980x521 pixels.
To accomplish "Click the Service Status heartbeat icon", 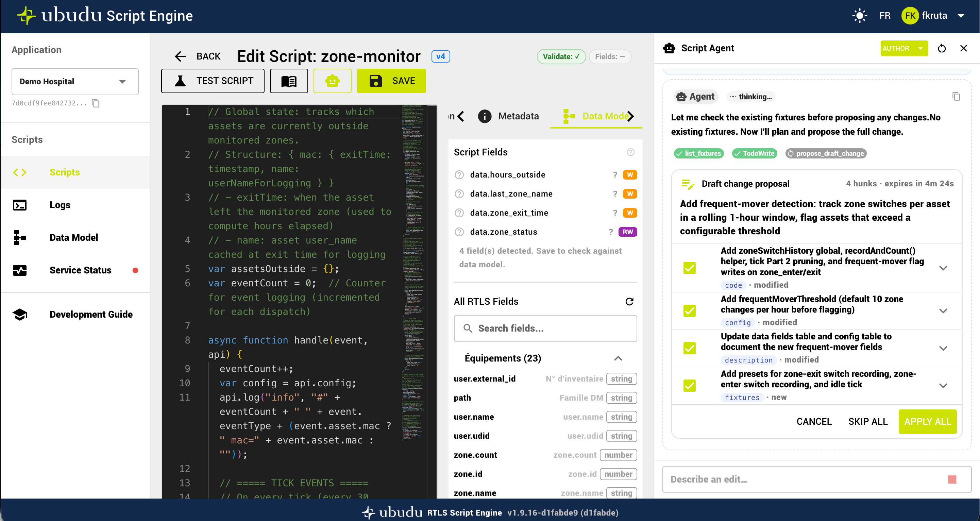I will (x=20, y=270).
